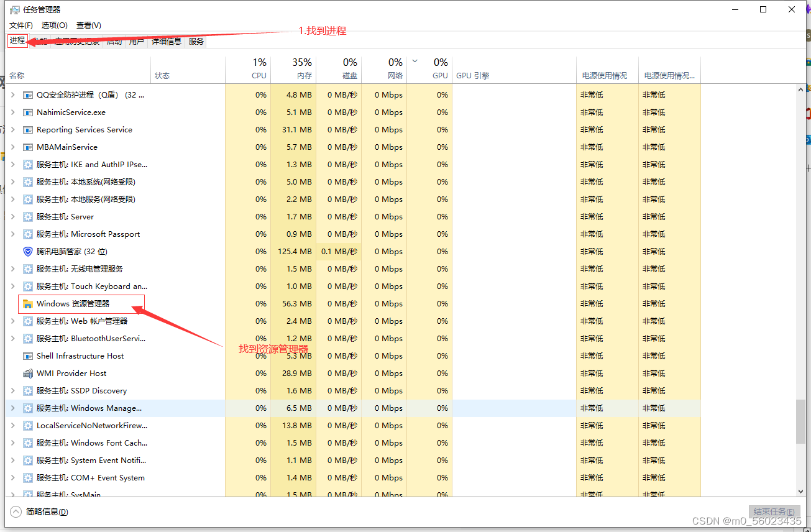Screen dimensions: 811x532
Task: Sort processes by 网络 column header
Action: [383, 70]
